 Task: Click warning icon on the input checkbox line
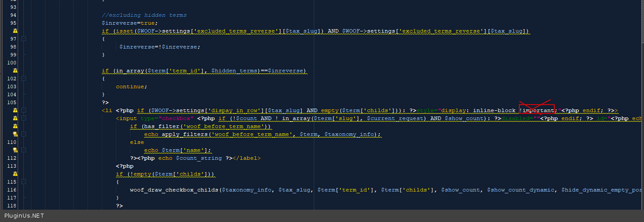pyautogui.click(x=15, y=118)
